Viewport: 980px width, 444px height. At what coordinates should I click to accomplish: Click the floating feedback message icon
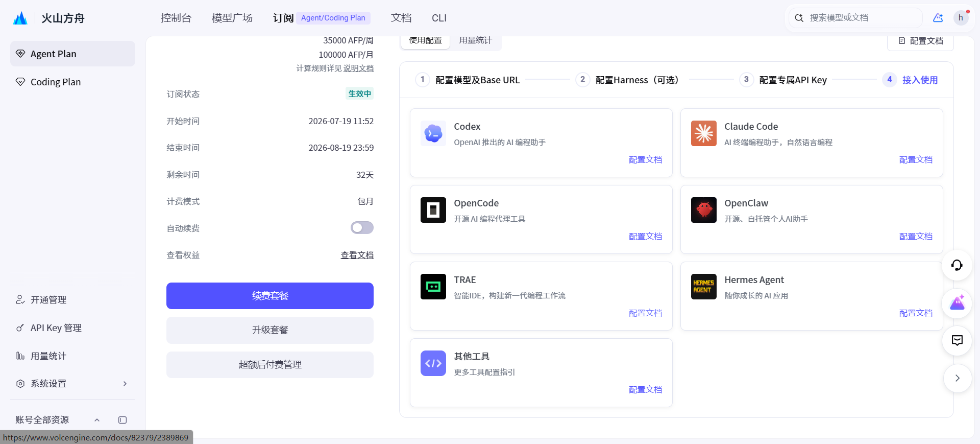coord(957,340)
